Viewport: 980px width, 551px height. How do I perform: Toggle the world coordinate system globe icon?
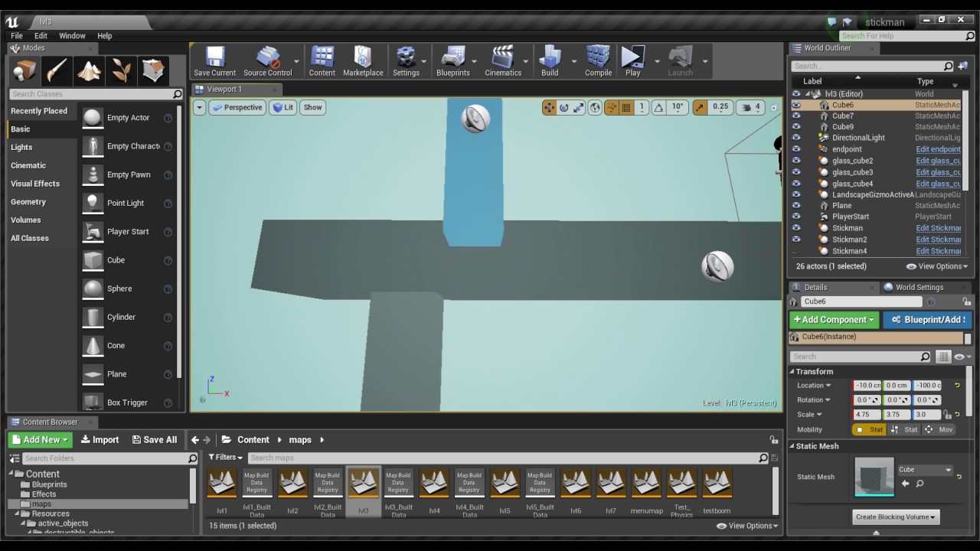(595, 108)
